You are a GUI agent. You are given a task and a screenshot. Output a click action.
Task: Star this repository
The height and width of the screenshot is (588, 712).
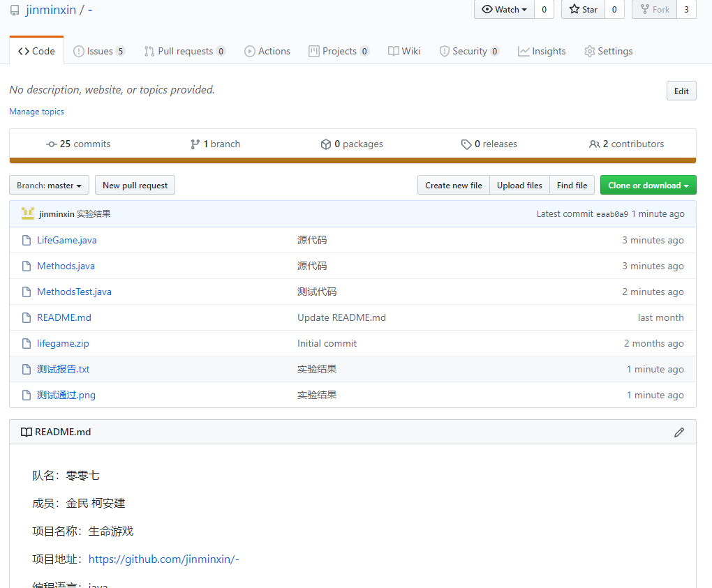(583, 10)
